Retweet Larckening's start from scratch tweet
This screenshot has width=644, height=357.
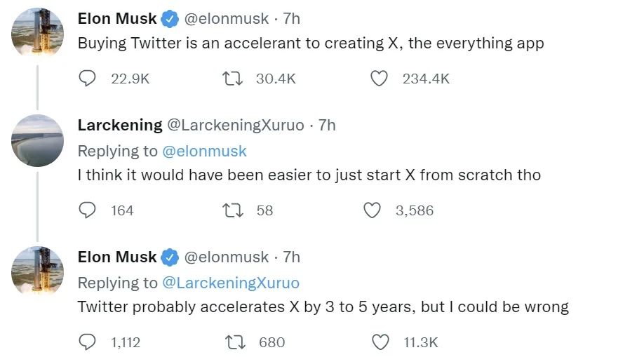pos(232,210)
